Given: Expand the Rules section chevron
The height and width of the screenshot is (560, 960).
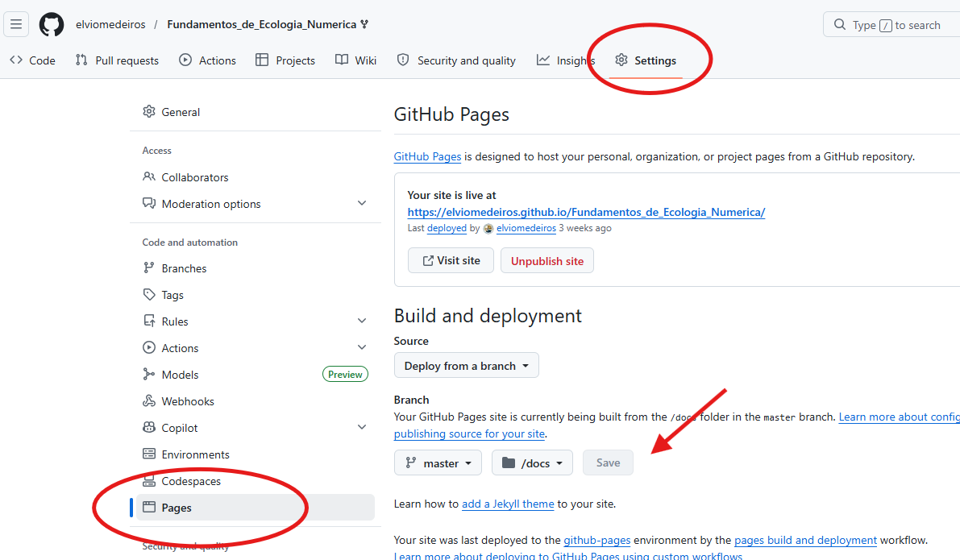Looking at the screenshot, I should (362, 321).
